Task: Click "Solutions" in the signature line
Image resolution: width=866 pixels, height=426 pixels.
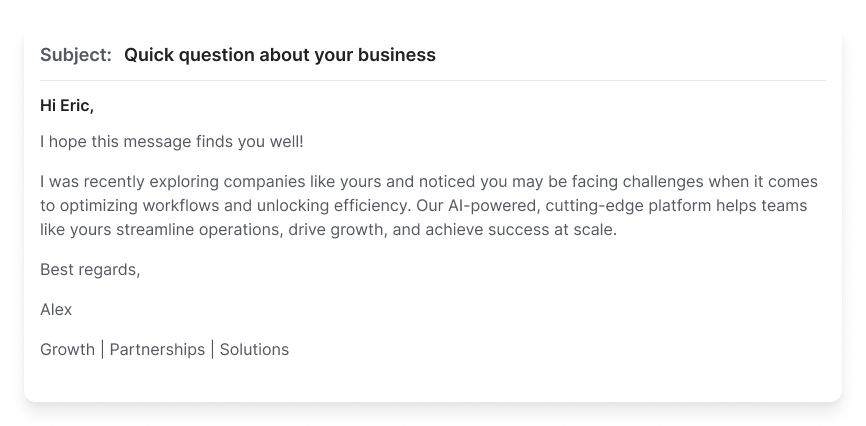Action: [x=254, y=349]
